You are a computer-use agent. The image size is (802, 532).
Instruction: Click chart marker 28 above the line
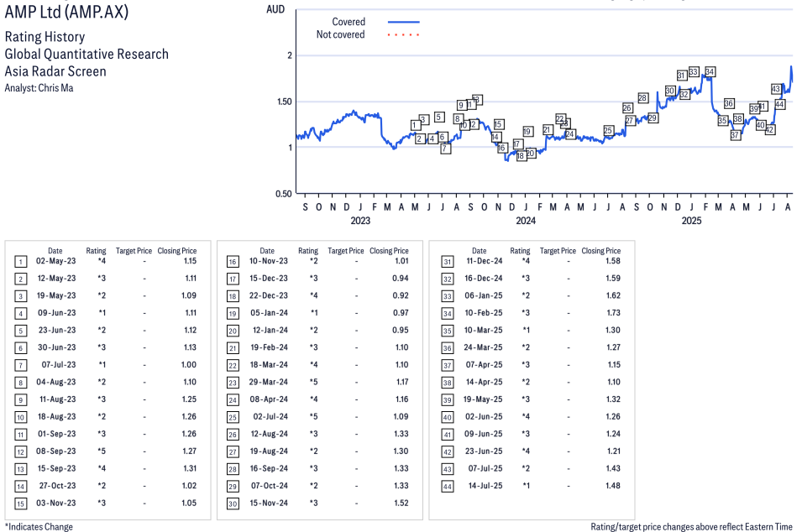[x=643, y=97]
